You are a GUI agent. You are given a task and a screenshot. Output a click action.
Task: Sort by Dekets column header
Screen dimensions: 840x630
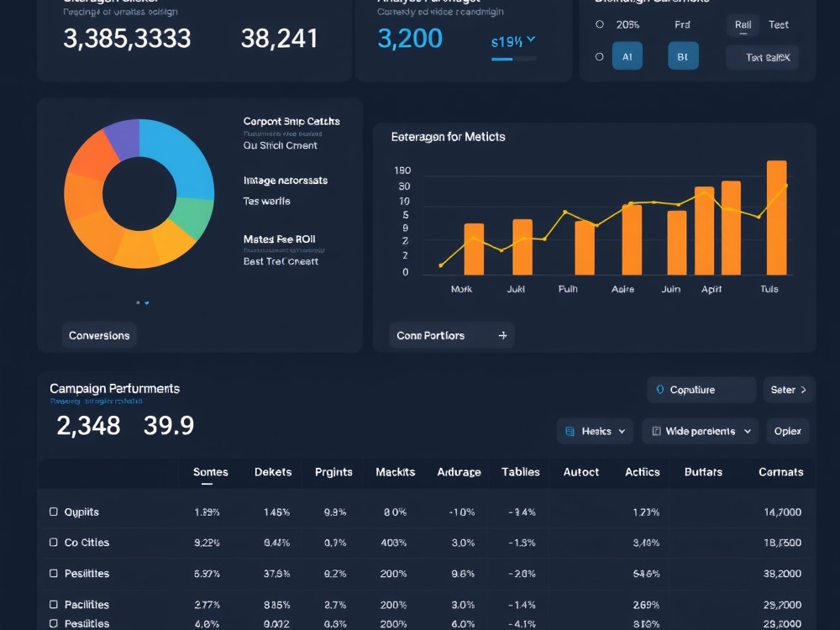tap(273, 472)
